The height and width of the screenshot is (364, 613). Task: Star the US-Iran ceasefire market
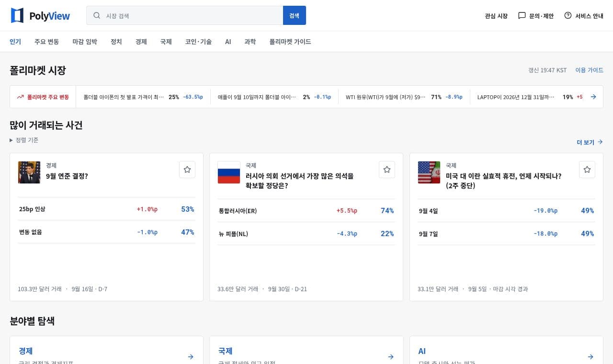pos(587,170)
